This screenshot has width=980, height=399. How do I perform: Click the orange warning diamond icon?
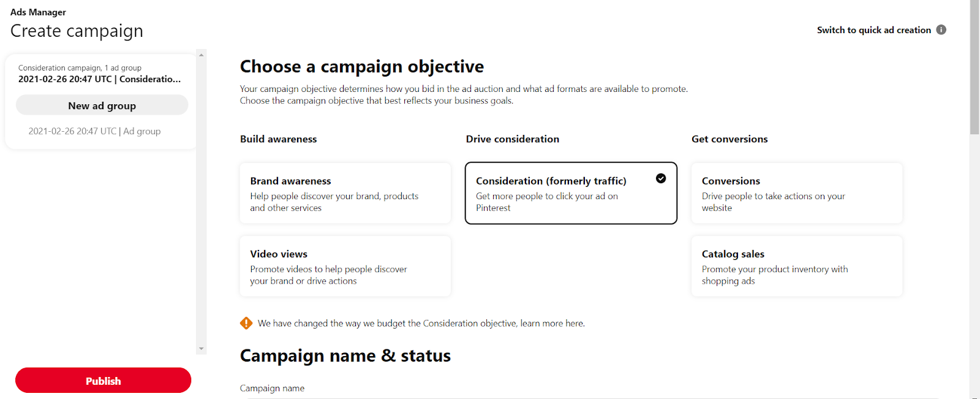pos(246,323)
